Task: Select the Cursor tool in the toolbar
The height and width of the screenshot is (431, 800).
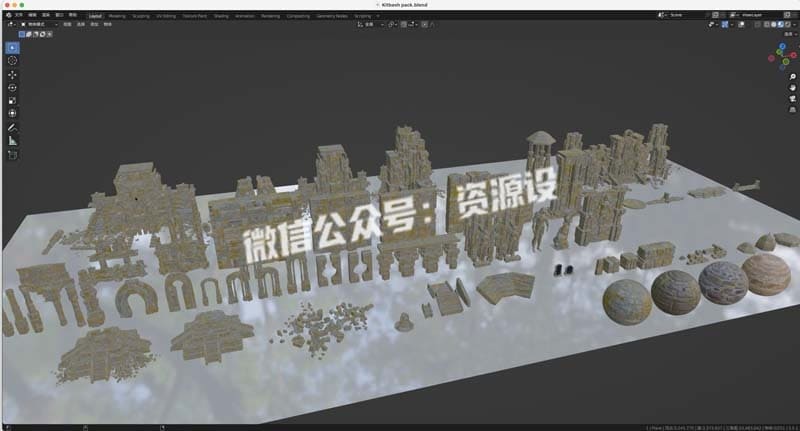Action: pos(12,61)
